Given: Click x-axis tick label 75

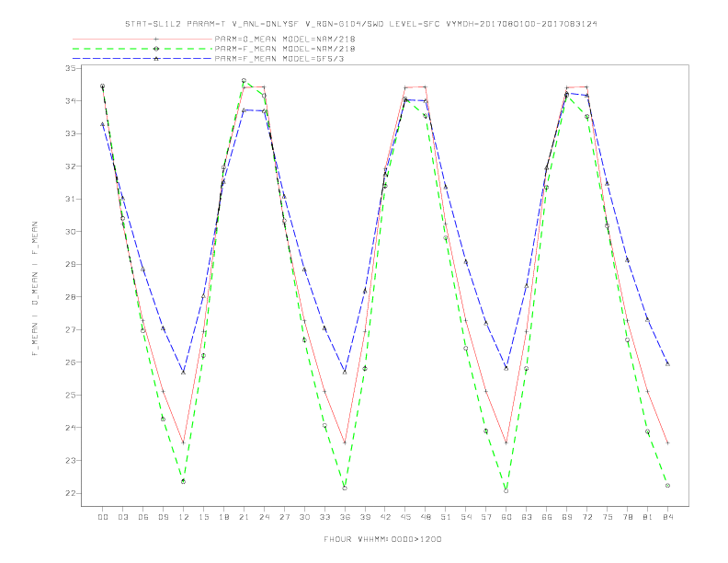Looking at the screenshot, I should point(608,517).
